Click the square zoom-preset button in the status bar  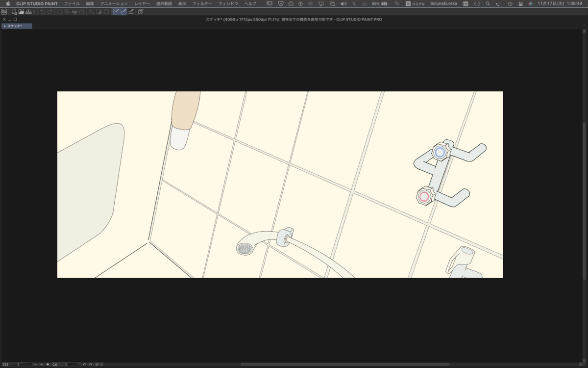tap(48, 365)
